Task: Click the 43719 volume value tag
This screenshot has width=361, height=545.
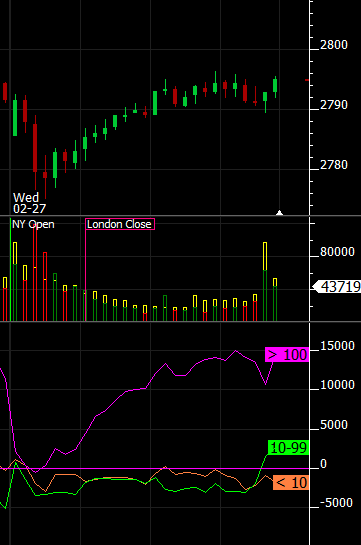Action: pyautogui.click(x=338, y=287)
